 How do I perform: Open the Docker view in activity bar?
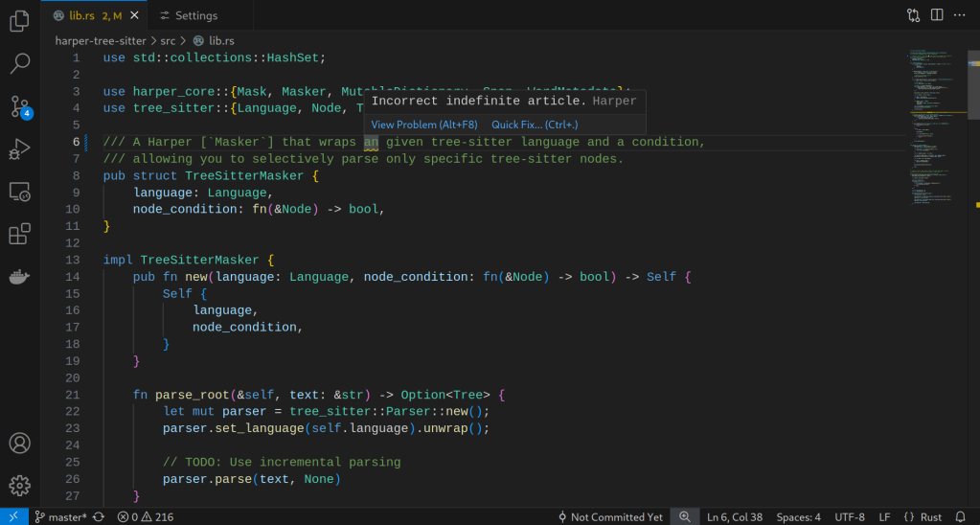19,278
